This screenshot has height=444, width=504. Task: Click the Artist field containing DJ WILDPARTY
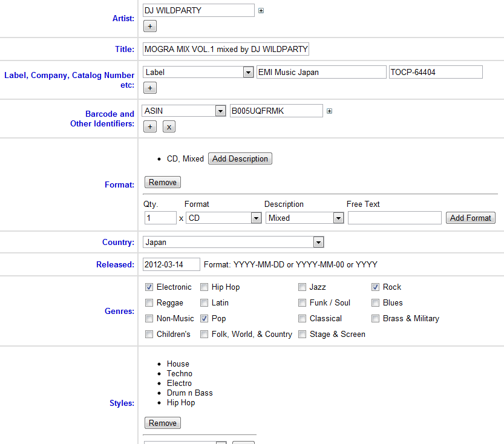coord(198,11)
